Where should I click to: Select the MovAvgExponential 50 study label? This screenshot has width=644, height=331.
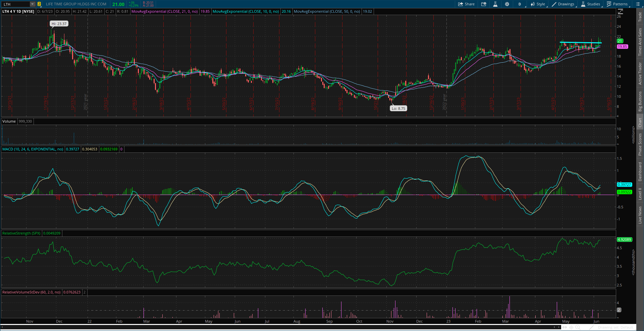(327, 11)
